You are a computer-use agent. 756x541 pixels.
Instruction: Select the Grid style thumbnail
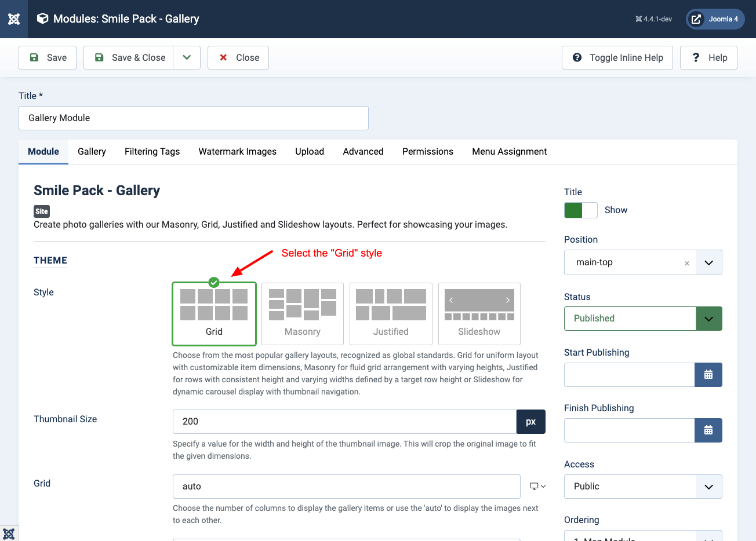pos(214,314)
